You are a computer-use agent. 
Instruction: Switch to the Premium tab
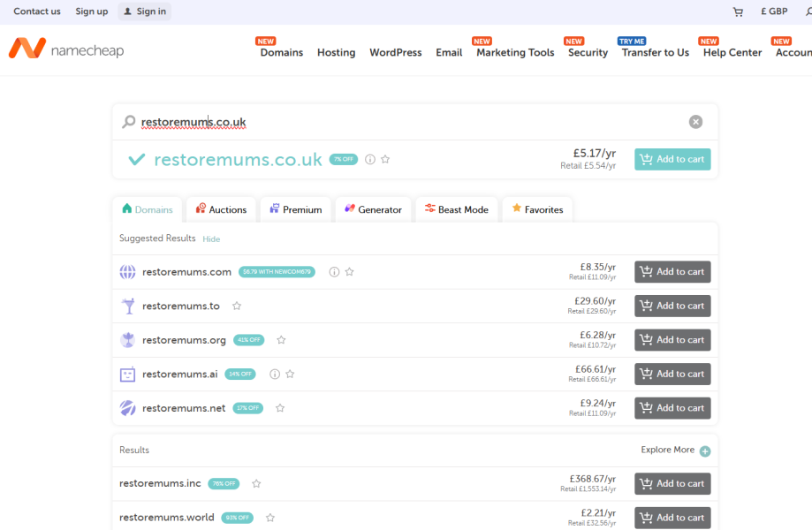click(296, 209)
